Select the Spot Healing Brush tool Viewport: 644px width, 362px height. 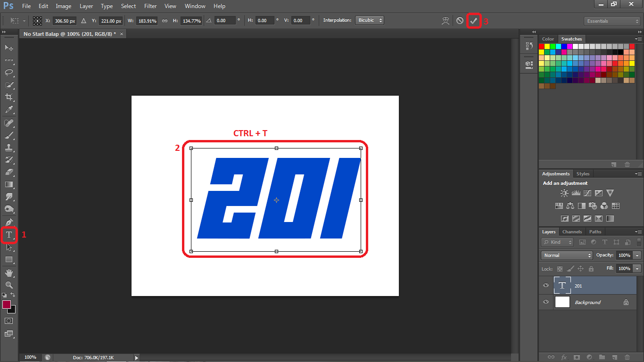pos(9,123)
